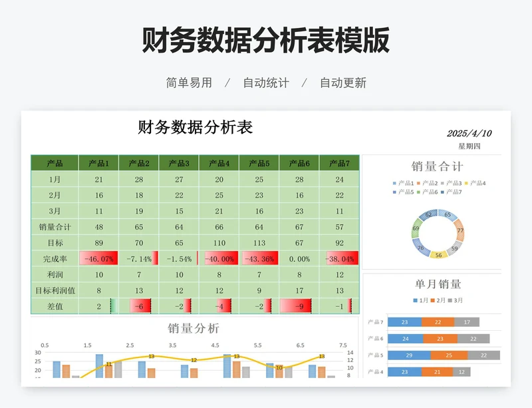This screenshot has width=532, height=408.
Task: Select target cell 110 for 产品4
Action: click(x=219, y=243)
